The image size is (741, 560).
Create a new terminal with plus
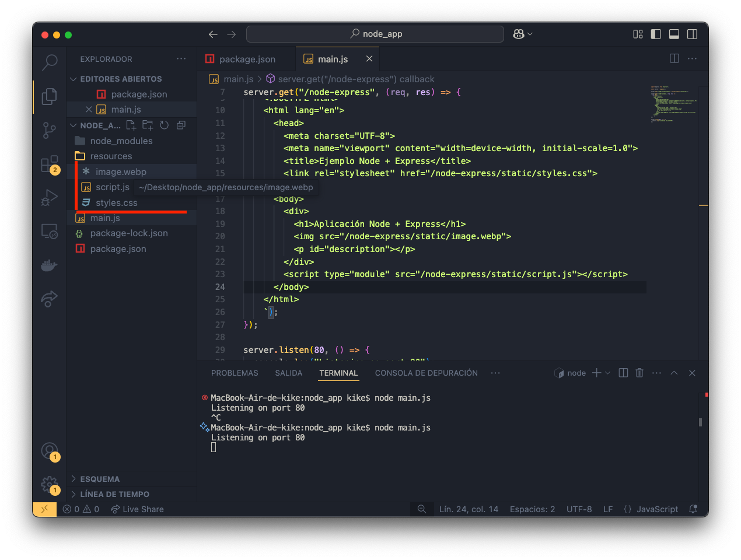coord(596,373)
